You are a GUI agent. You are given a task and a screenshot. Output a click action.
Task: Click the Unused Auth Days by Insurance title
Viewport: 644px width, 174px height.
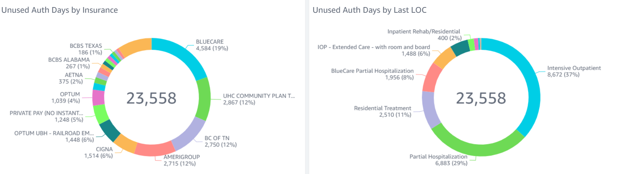coord(59,10)
